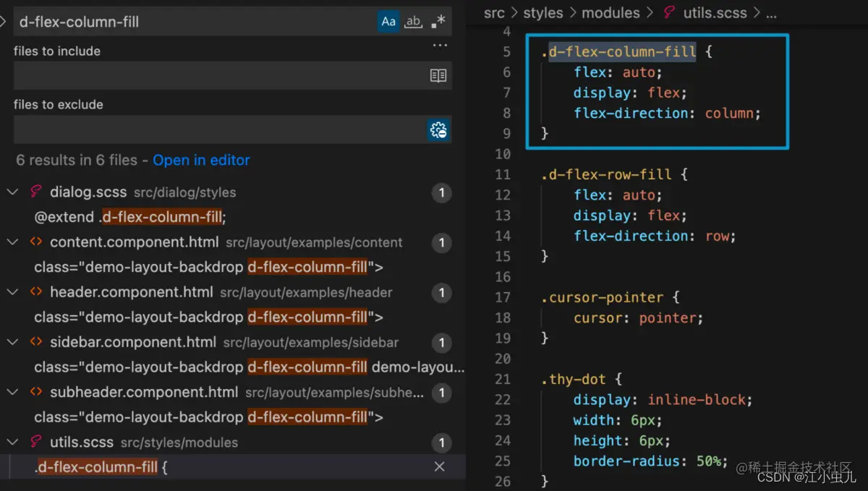Open dialog.scss file result
The height and width of the screenshot is (491, 868).
[x=89, y=192]
